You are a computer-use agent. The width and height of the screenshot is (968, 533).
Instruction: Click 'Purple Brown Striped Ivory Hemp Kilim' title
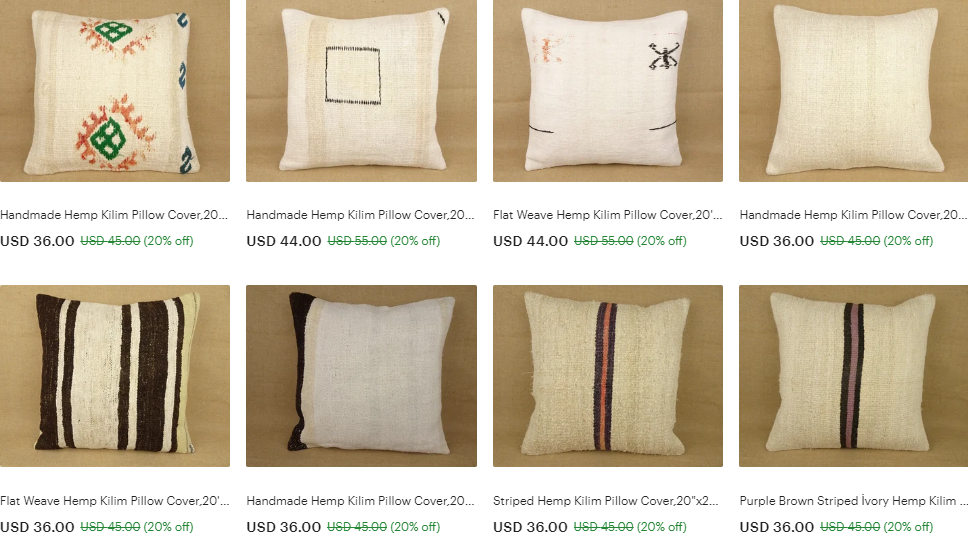click(x=853, y=501)
